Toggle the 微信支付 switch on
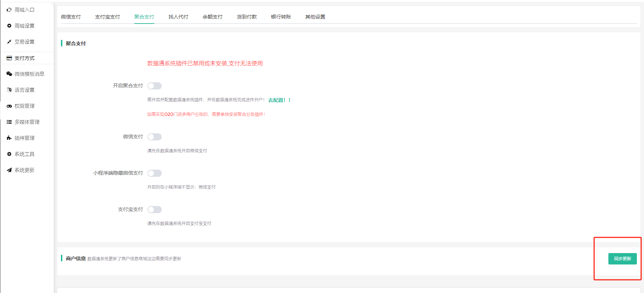Image resolution: width=644 pixels, height=293 pixels. pos(155,137)
